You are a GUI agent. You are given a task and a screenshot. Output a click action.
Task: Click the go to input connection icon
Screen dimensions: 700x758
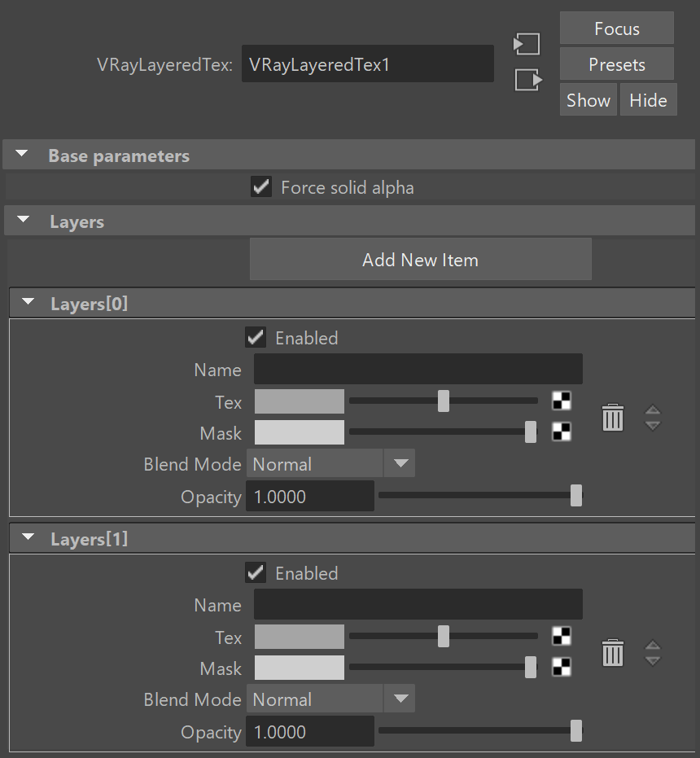point(527,44)
